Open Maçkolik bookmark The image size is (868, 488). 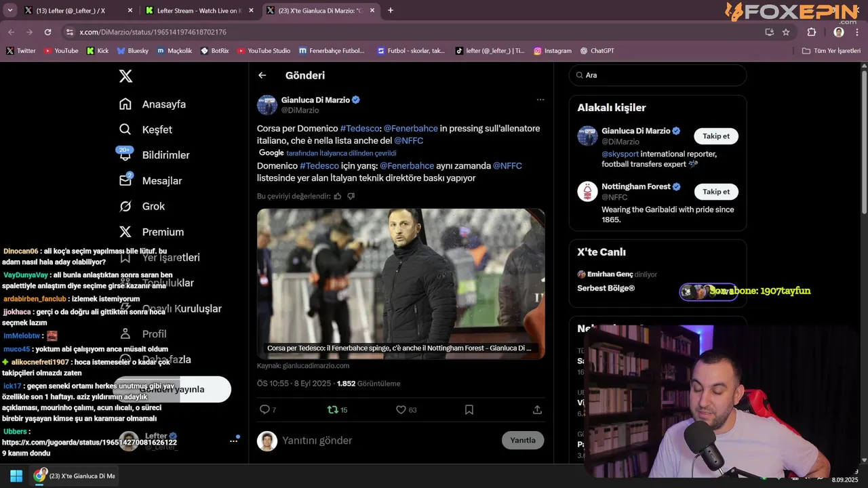174,51
